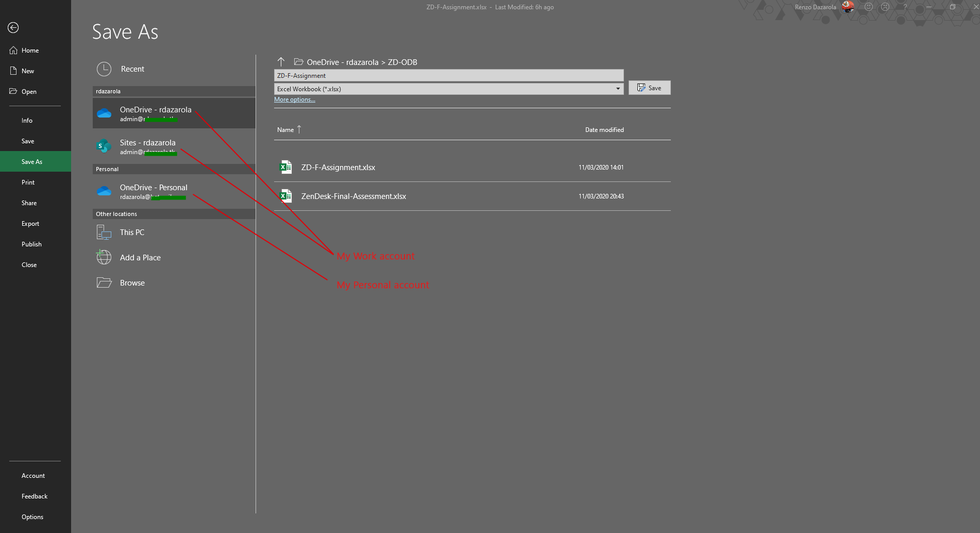Select OneDrive - Personal cloud location
The image size is (980, 533).
174,191
